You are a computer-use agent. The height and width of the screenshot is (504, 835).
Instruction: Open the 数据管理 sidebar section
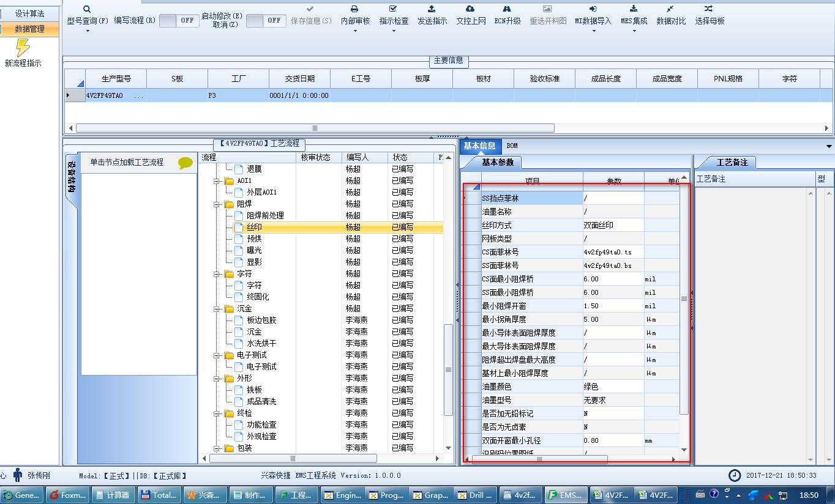pyautogui.click(x=29, y=29)
